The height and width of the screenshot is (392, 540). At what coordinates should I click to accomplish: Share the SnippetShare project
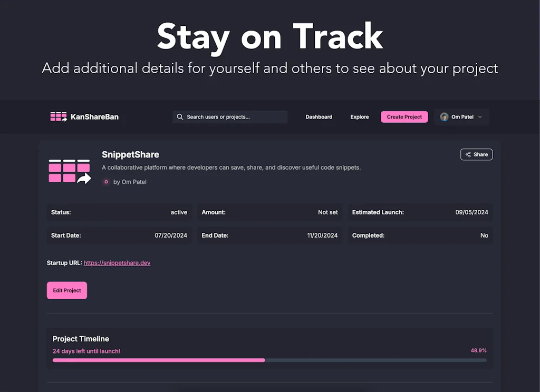(x=477, y=154)
